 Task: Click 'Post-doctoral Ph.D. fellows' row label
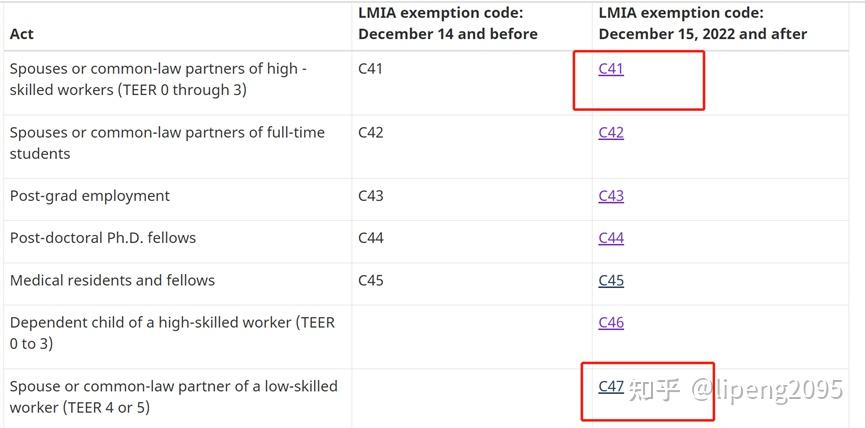pyautogui.click(x=103, y=238)
